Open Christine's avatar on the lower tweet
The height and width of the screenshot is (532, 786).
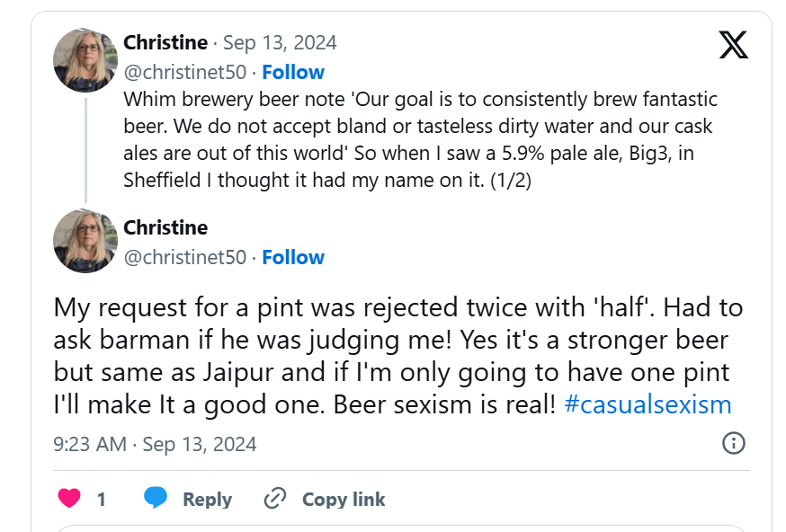85,240
